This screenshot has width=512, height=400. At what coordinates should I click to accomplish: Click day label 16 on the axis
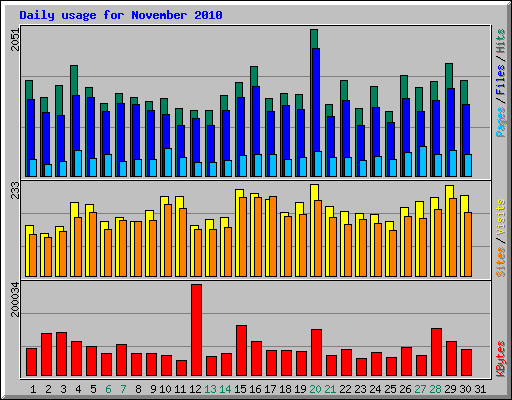(255, 389)
